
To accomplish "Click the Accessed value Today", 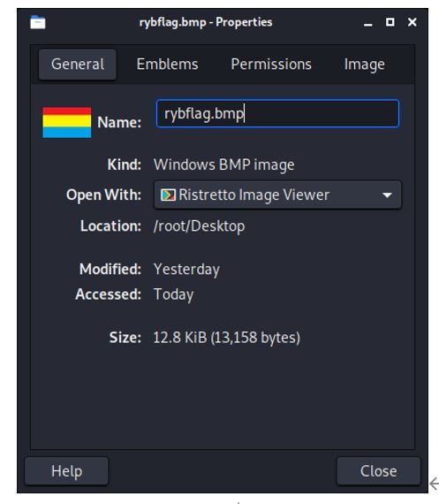I will tap(174, 294).
